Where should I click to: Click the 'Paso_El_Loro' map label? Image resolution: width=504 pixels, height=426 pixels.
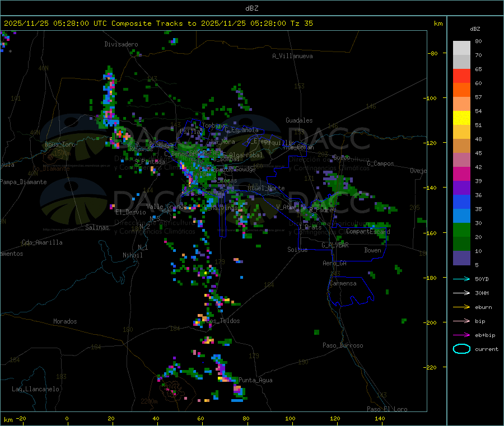387,409
